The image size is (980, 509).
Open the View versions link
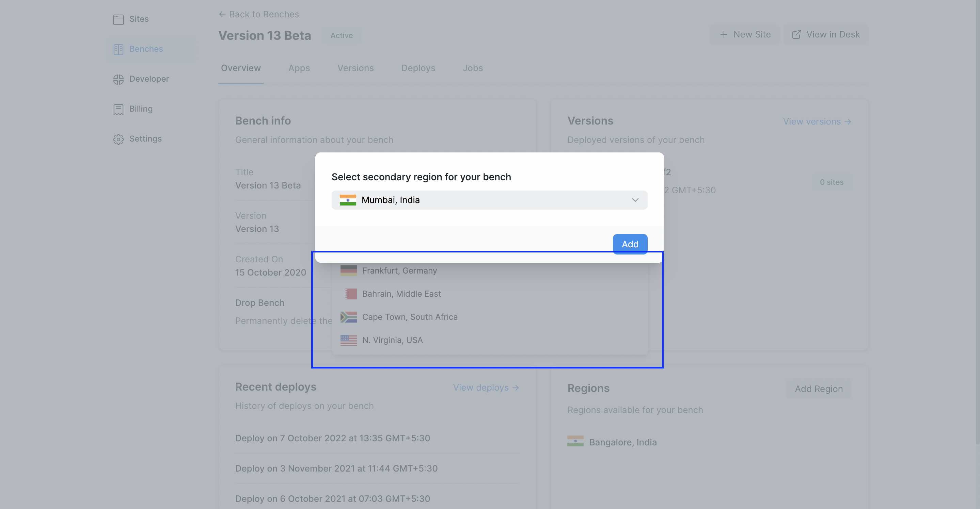[x=817, y=121]
